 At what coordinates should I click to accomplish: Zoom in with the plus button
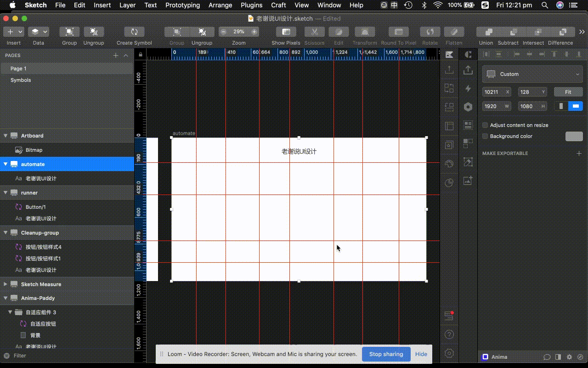click(x=254, y=32)
